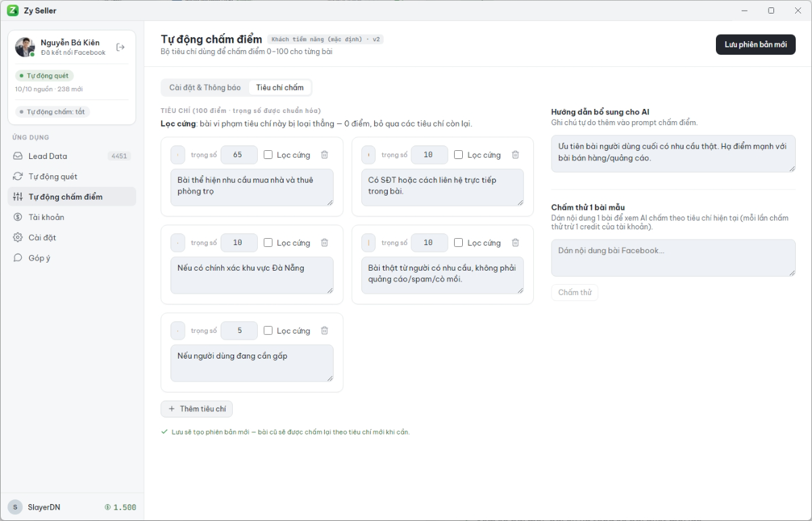The image size is (812, 521).
Task: Click the weight field of the spam/cò mồi criterion
Action: (x=430, y=243)
